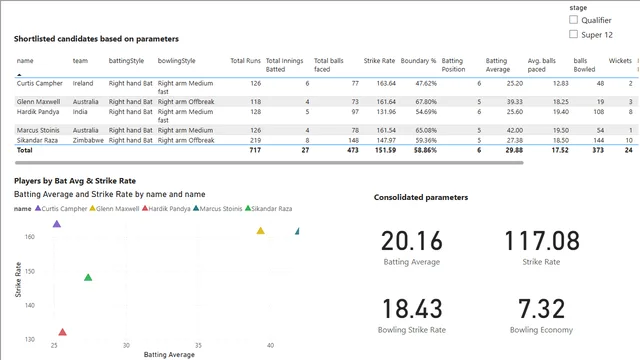The width and height of the screenshot is (640, 360).
Task: Select the Curtis Campher row name
Action: (40, 83)
